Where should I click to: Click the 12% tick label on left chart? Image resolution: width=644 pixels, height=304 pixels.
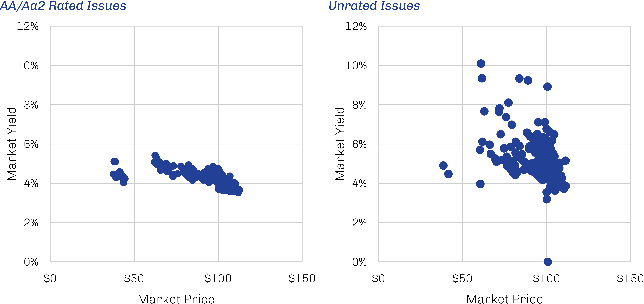(x=28, y=26)
